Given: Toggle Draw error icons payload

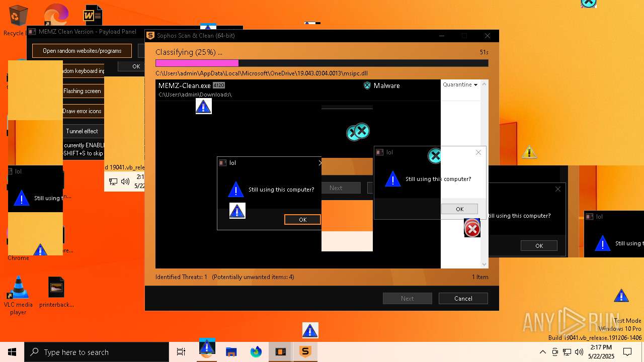Looking at the screenshot, I should pos(82,111).
